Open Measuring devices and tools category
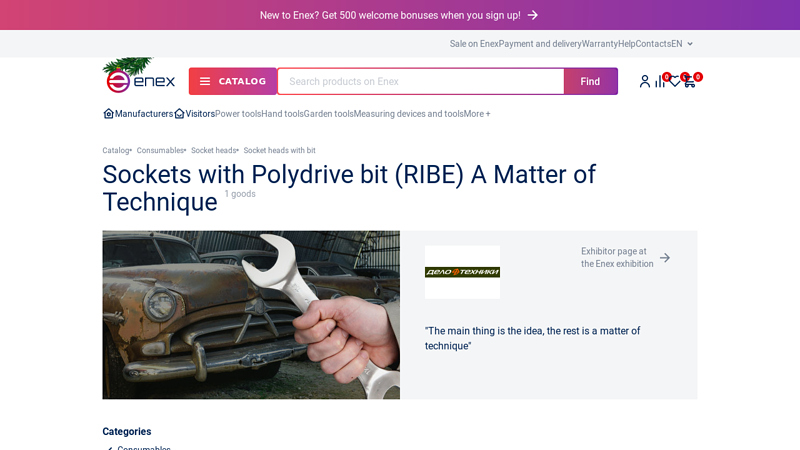This screenshot has width=800, height=450. (409, 114)
